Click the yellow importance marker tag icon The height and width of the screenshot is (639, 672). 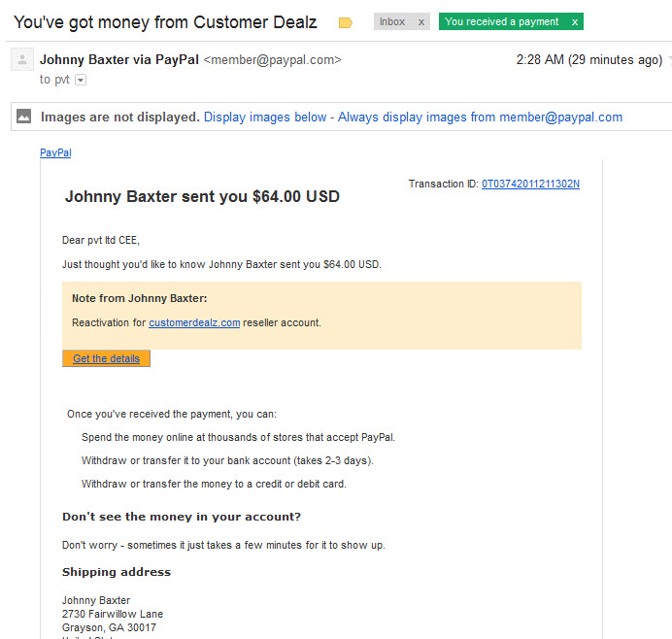[x=345, y=22]
